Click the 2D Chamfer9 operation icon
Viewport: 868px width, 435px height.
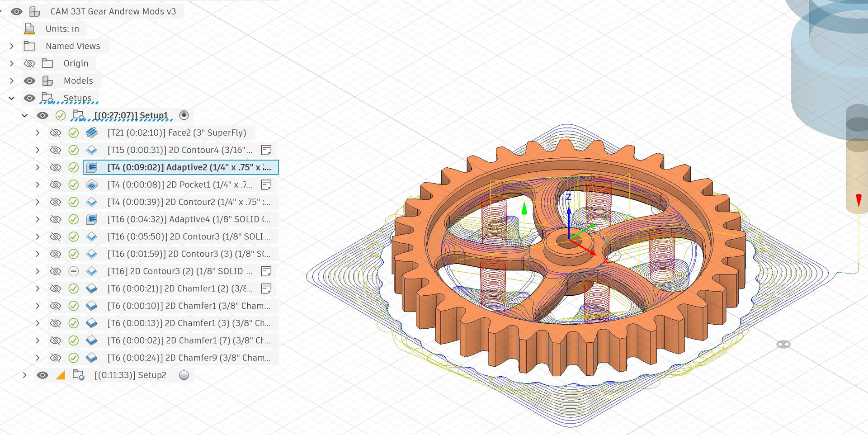91,358
